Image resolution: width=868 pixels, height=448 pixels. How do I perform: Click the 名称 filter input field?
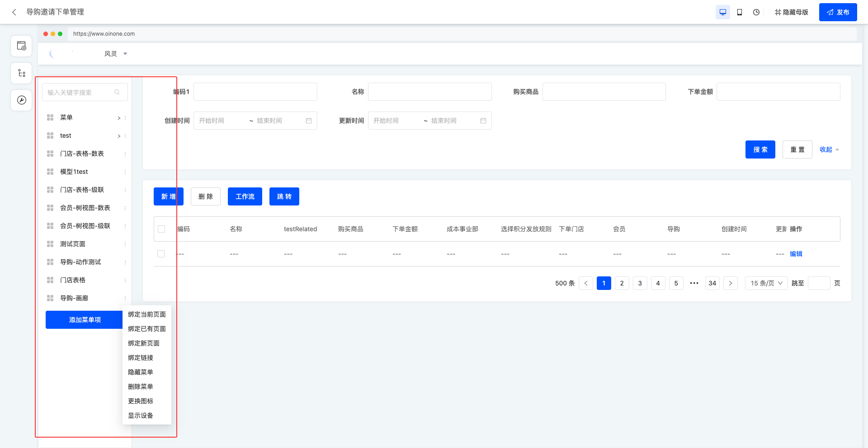pyautogui.click(x=429, y=92)
